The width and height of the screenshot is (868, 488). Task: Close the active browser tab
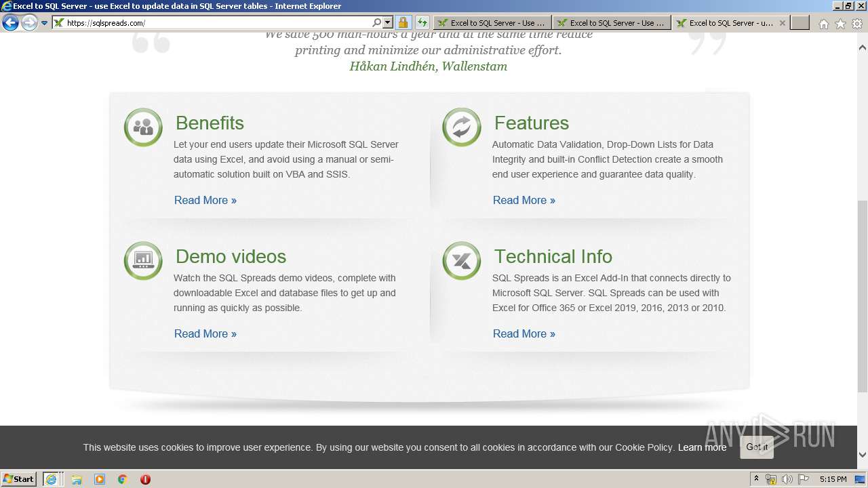[783, 23]
